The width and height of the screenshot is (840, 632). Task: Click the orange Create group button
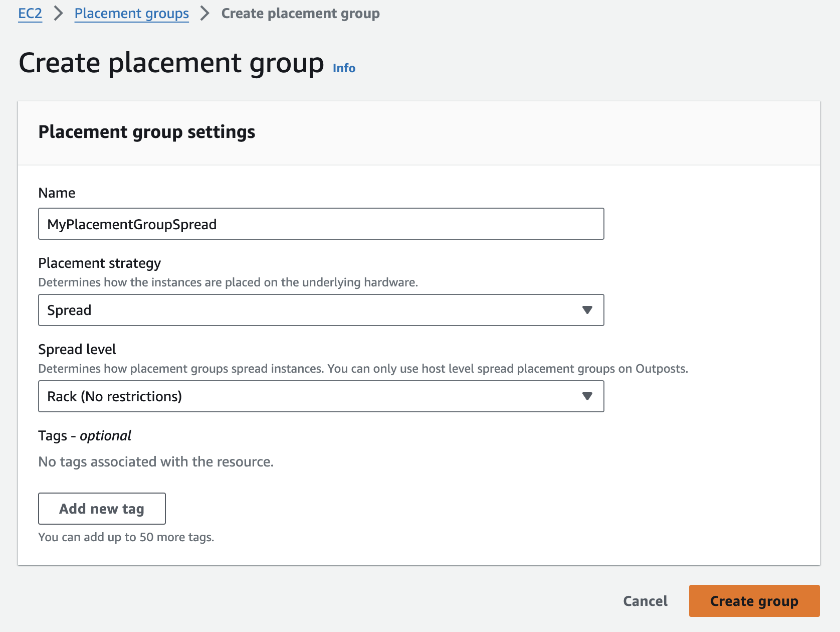pyautogui.click(x=754, y=601)
